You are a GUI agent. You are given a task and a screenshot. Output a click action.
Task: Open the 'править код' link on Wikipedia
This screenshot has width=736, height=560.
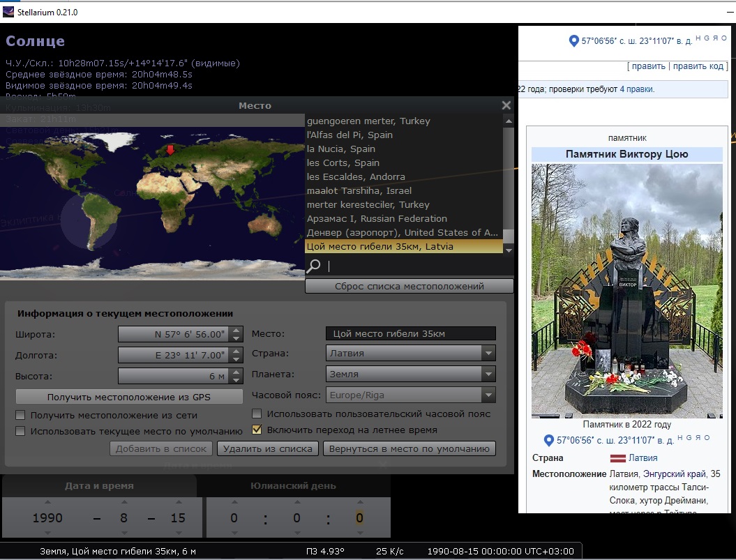point(698,66)
